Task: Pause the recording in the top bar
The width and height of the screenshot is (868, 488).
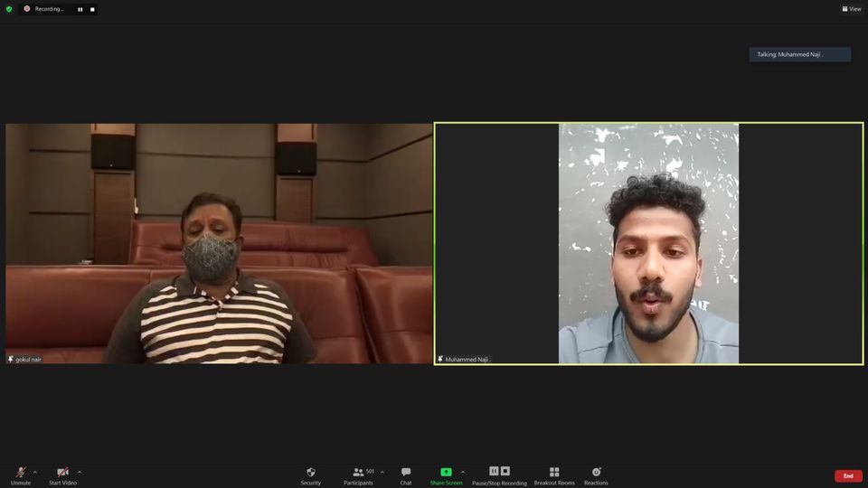Action: coord(80,9)
